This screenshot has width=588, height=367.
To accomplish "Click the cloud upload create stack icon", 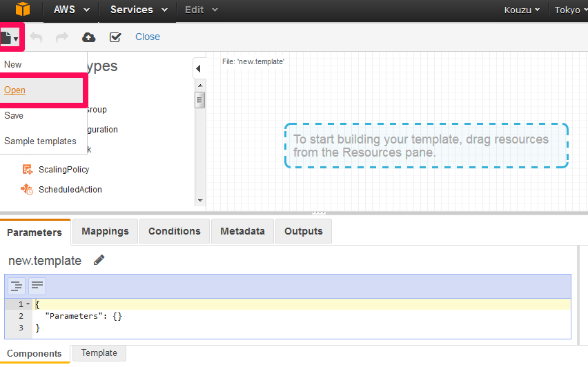I will 88,37.
